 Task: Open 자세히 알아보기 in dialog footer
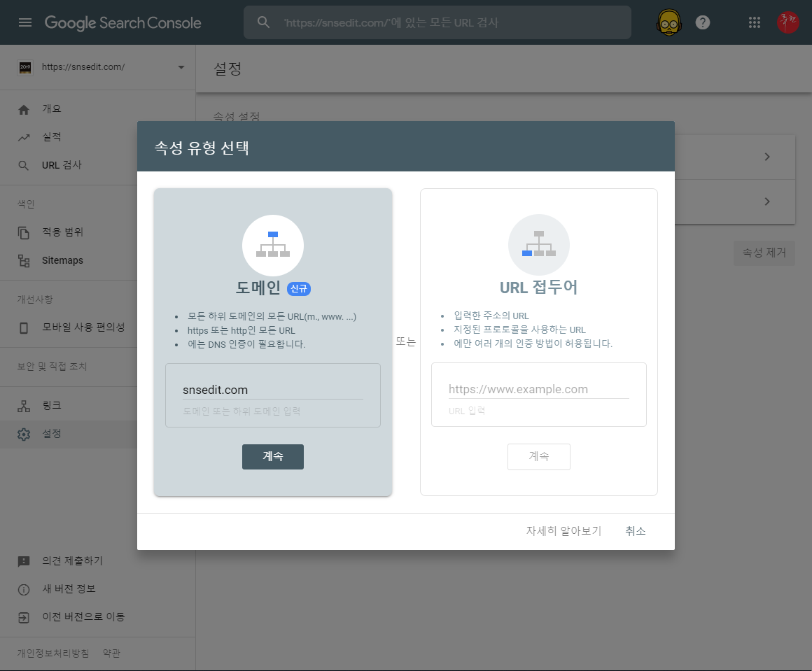click(x=564, y=531)
